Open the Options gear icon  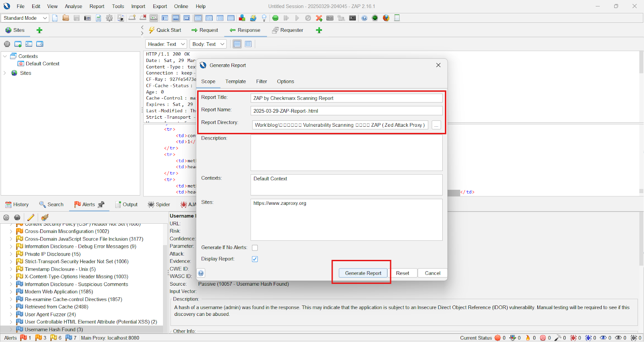click(x=109, y=18)
